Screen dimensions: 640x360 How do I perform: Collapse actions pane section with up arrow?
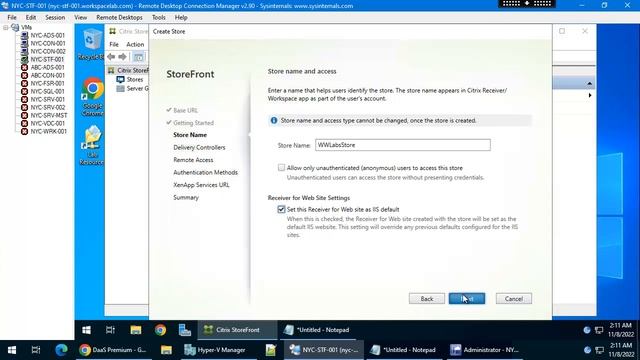[589, 83]
